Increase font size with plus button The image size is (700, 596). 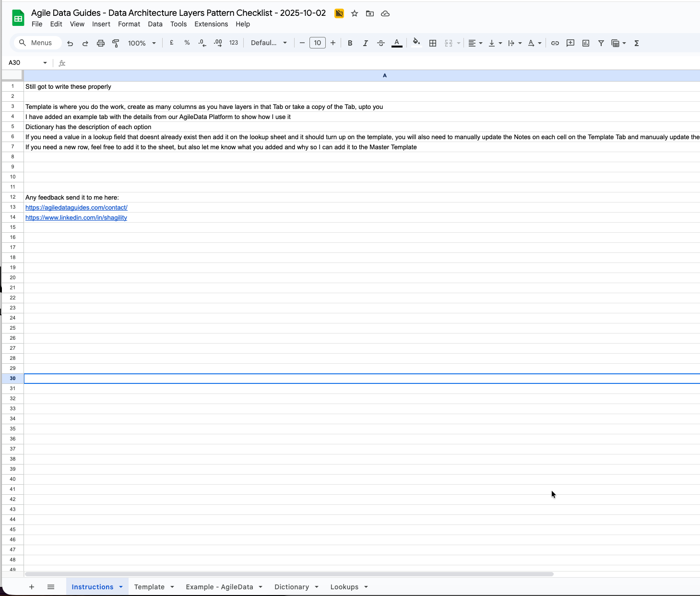(333, 43)
